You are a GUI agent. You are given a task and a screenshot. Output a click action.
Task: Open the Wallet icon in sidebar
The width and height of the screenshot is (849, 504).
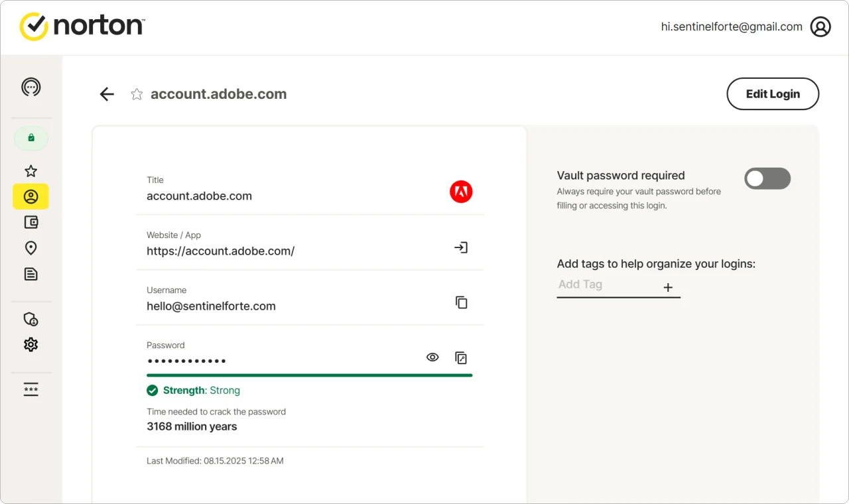click(31, 222)
